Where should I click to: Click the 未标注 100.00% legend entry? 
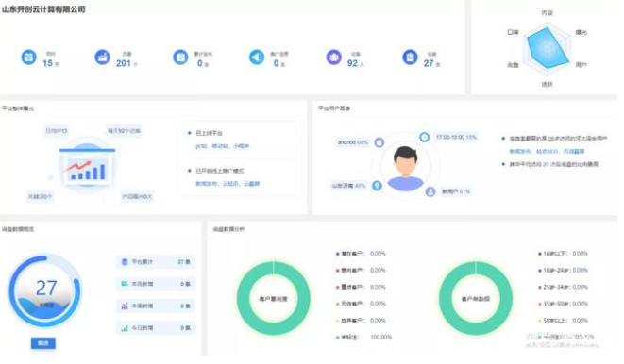(363, 337)
